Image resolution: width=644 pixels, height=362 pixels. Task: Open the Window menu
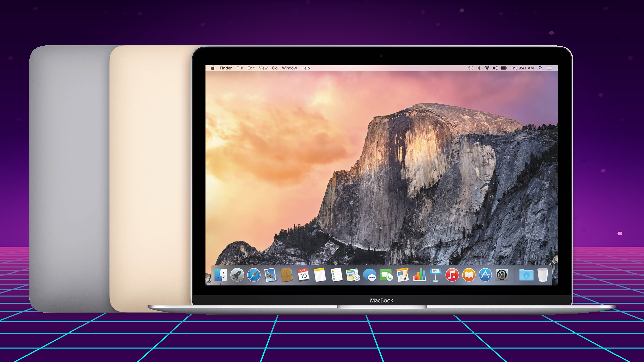tap(289, 68)
